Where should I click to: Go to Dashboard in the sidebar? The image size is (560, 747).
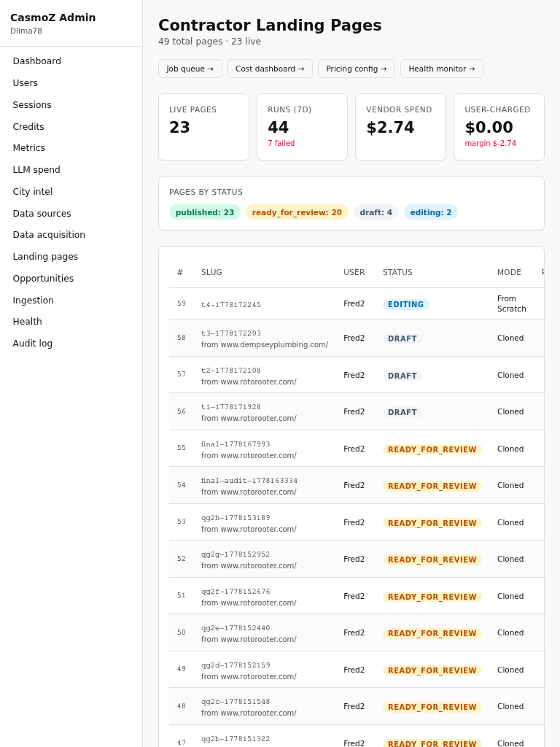point(36,61)
